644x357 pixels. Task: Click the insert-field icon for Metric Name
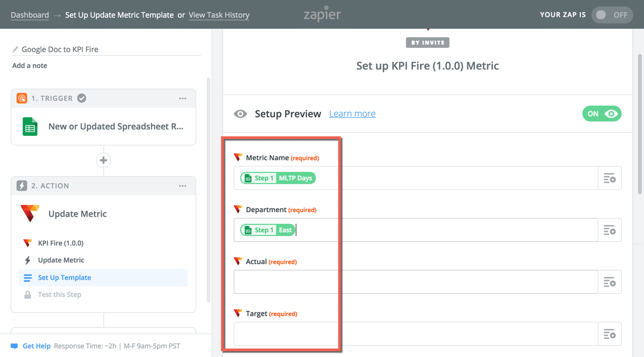[x=610, y=178]
